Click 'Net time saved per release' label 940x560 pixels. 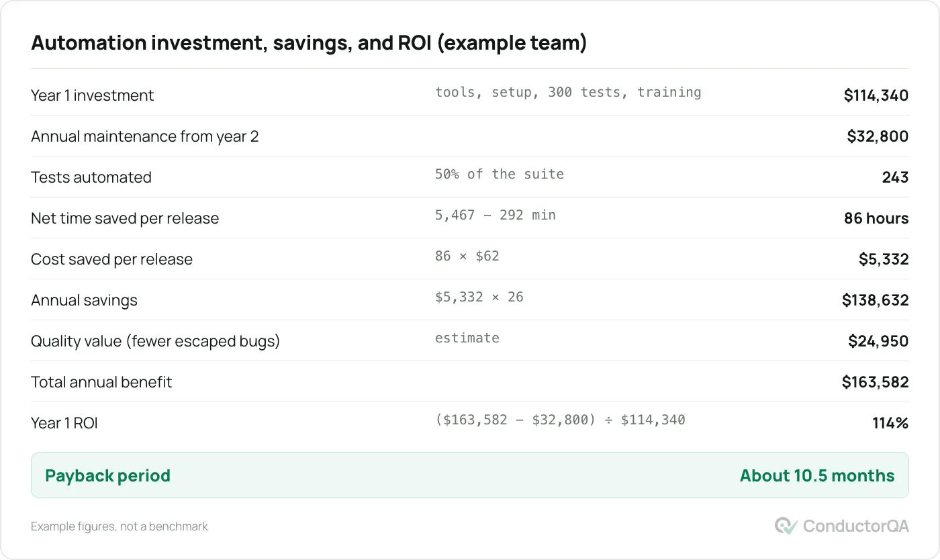(125, 218)
